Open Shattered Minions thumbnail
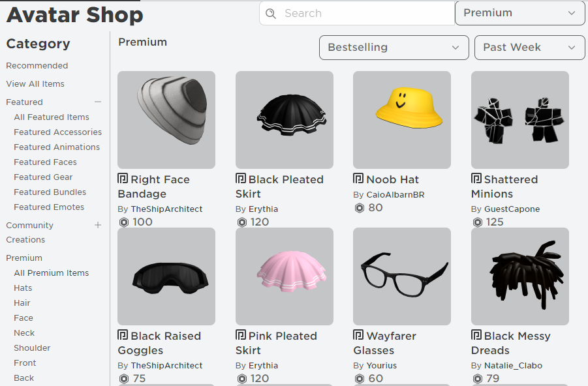 click(x=520, y=120)
